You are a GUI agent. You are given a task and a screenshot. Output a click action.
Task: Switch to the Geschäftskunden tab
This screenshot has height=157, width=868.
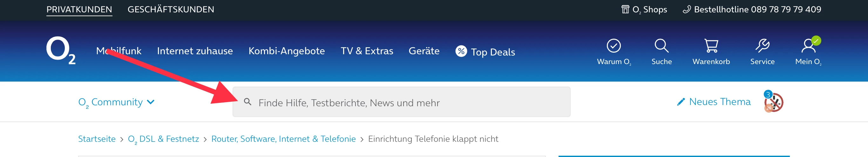point(171,10)
